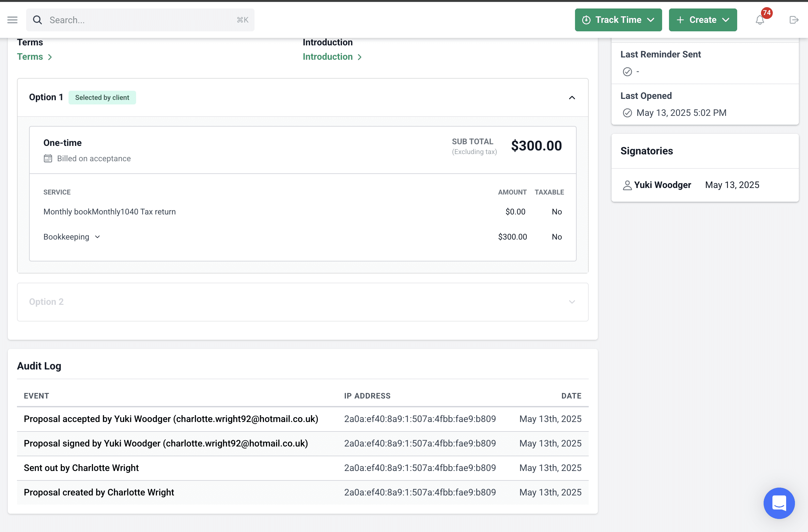Click the search magnifier icon
808x532 pixels.
pos(37,20)
